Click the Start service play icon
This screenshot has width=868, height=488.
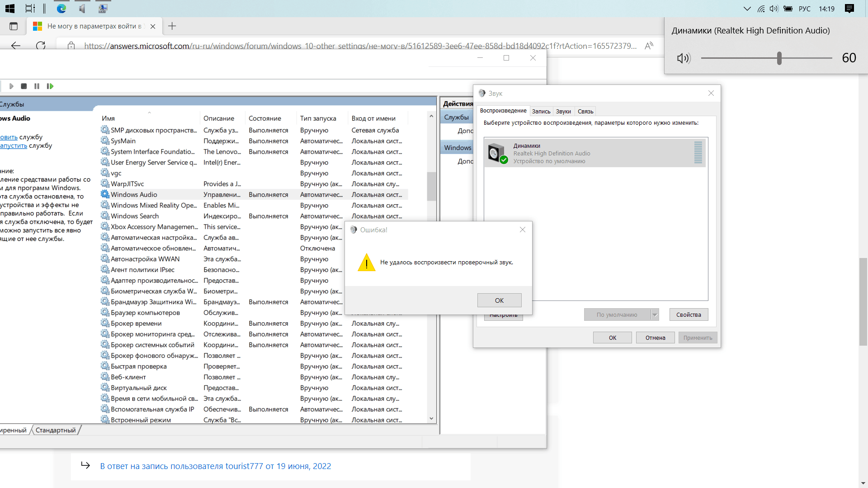click(x=11, y=86)
